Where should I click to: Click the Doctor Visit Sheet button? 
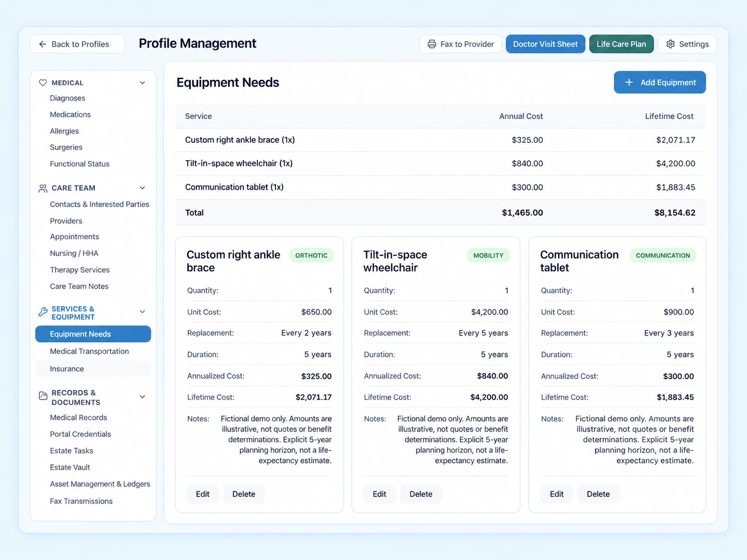pos(545,44)
